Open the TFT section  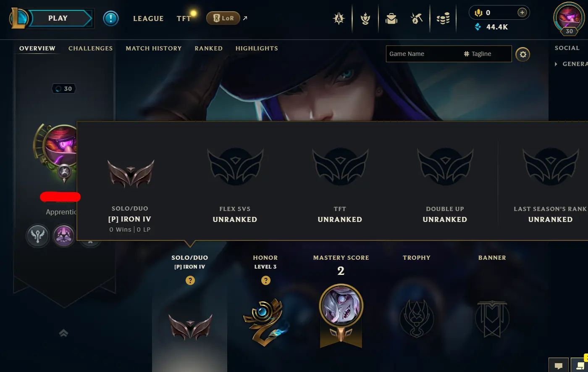coord(184,18)
